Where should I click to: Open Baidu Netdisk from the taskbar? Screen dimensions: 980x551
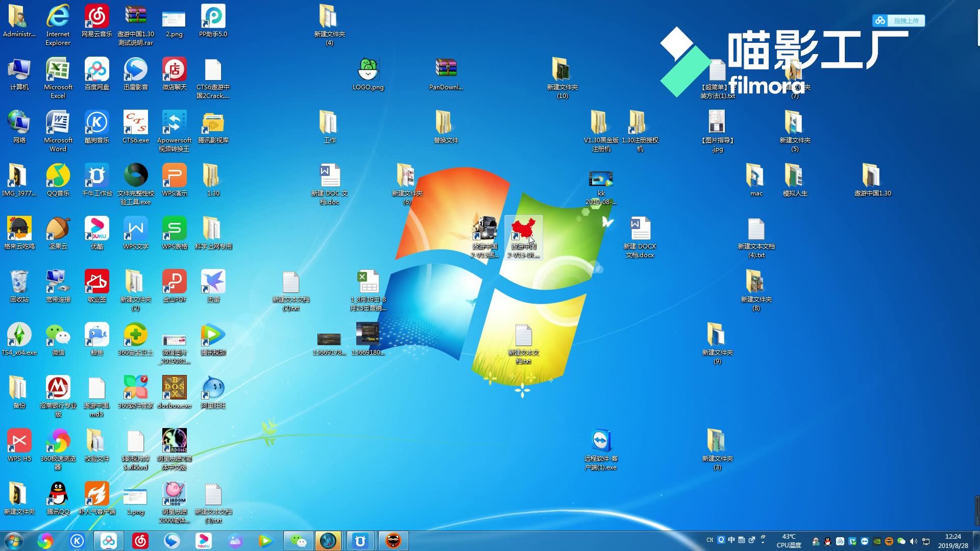109,541
